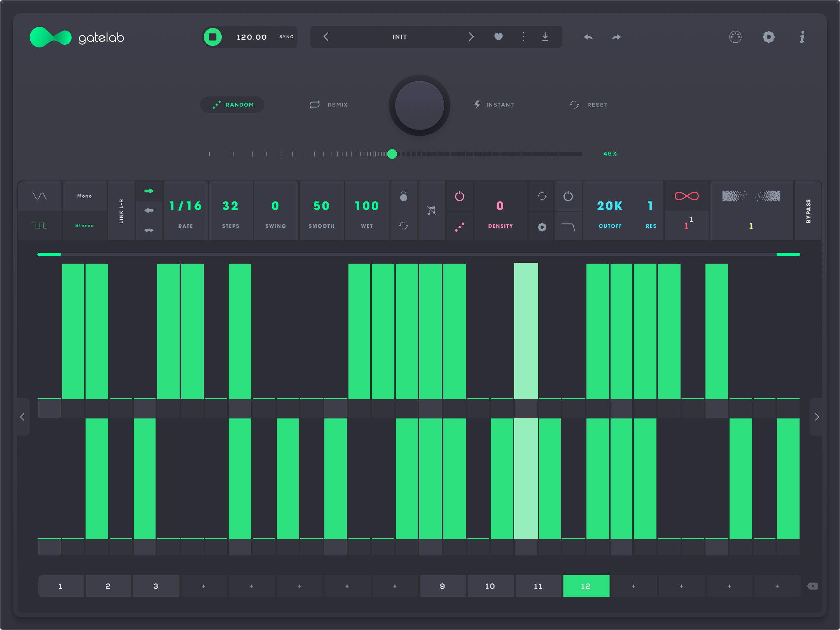This screenshot has width=840, height=630.
Task: Select the square wave gate shape
Action: click(40, 225)
